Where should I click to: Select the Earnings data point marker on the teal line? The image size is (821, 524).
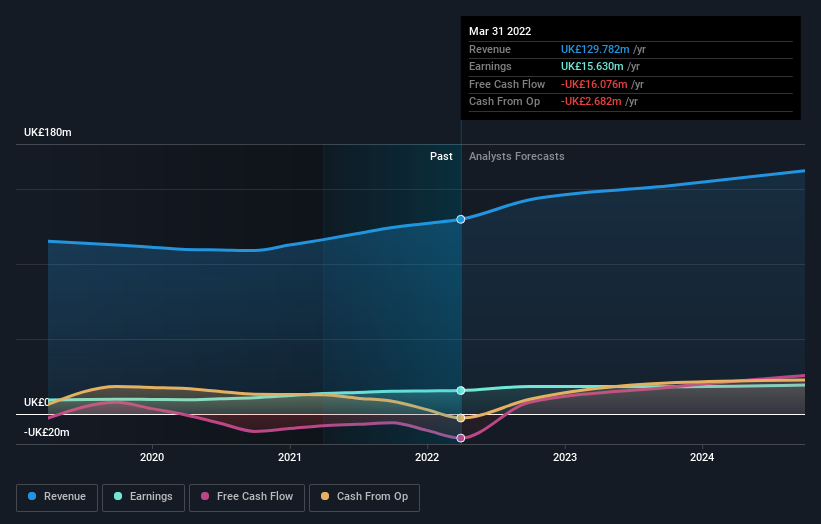461,391
